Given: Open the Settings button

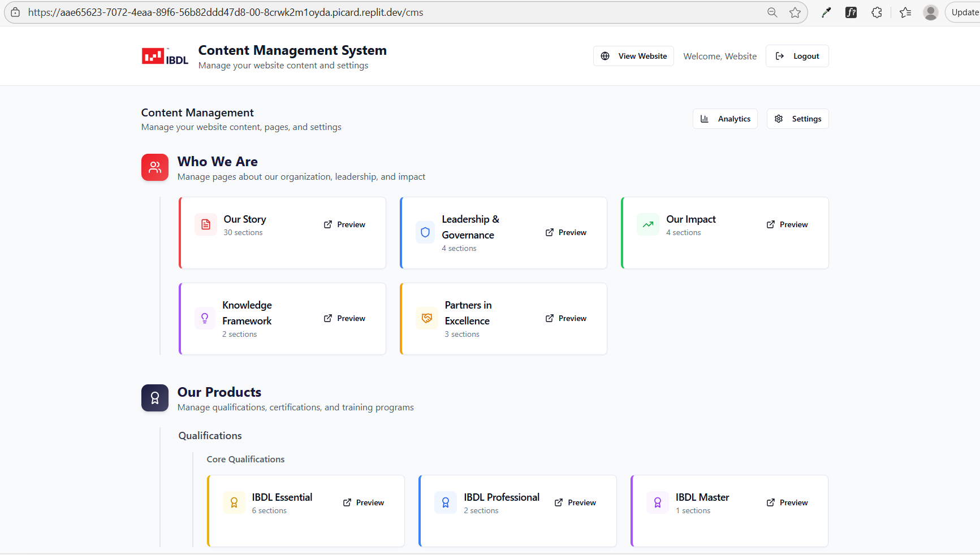Looking at the screenshot, I should coord(797,119).
